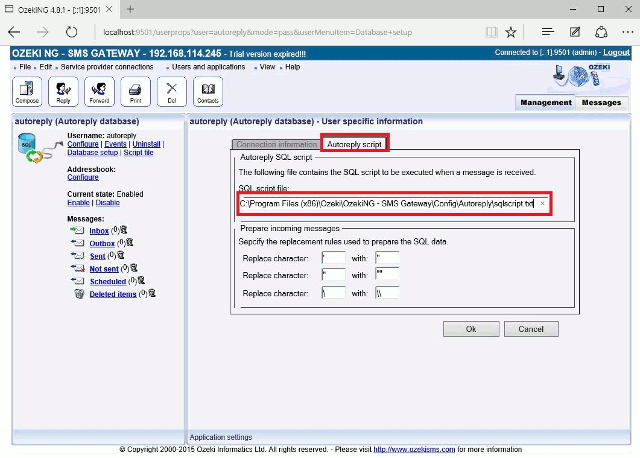Image resolution: width=640 pixels, height=458 pixels.
Task: Open the Username Configure link
Action: 83,144
